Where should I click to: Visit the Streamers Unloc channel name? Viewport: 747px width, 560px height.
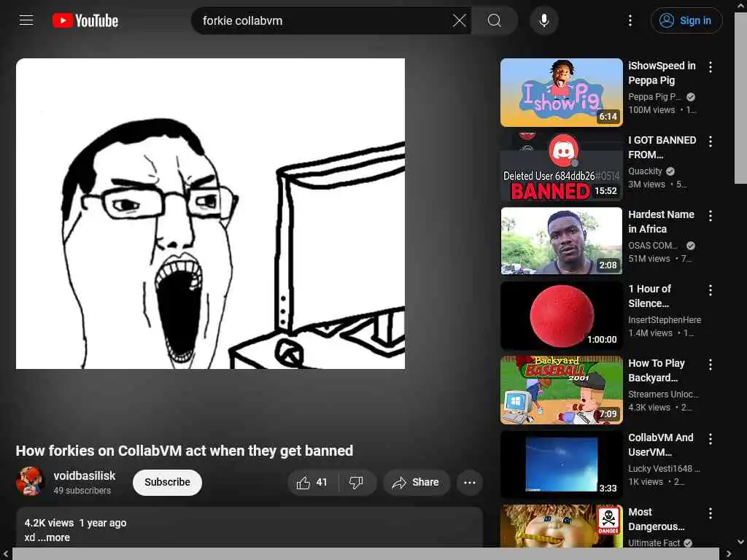coord(663,394)
